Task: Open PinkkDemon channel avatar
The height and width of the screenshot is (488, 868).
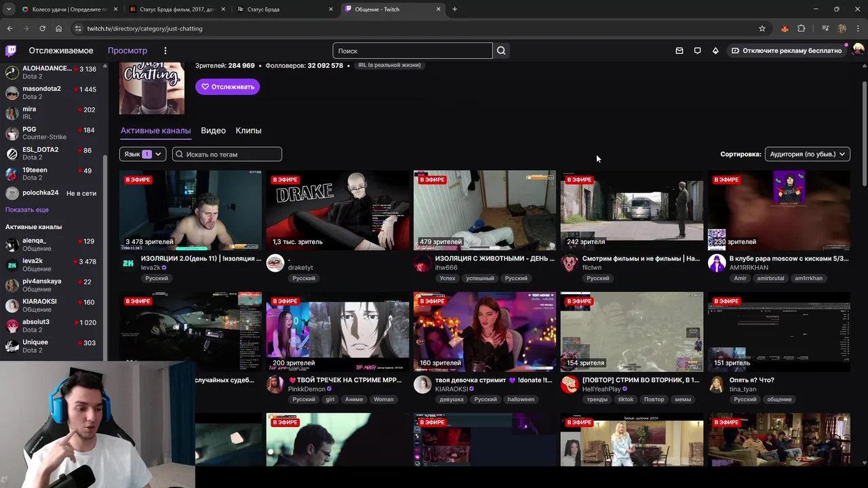Action: pyautogui.click(x=275, y=384)
